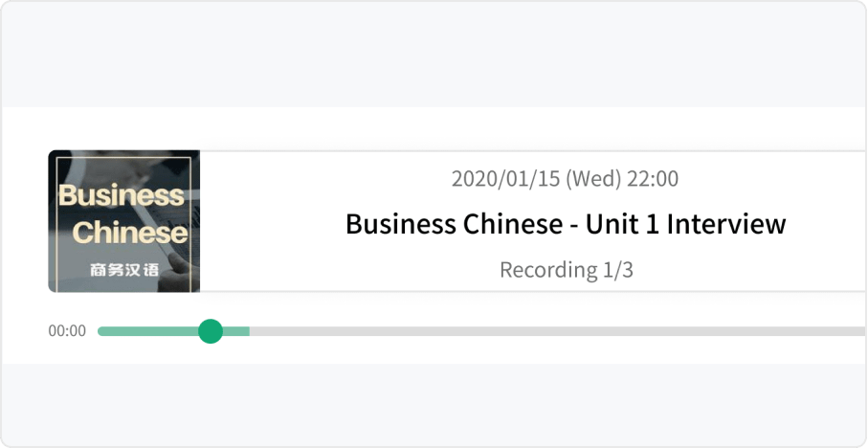Click "Unit 1" in the lesson title
The height and width of the screenshot is (448, 868).
click(622, 224)
